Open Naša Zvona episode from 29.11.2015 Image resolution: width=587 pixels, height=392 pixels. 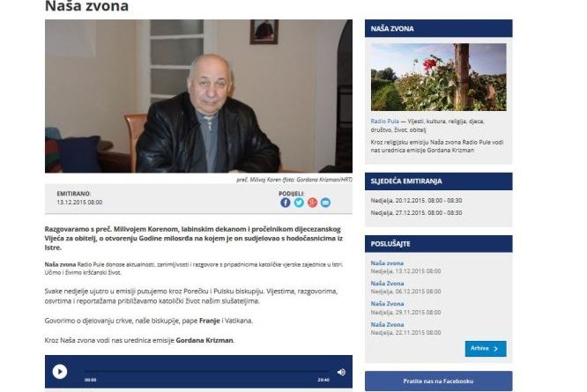pos(387,304)
